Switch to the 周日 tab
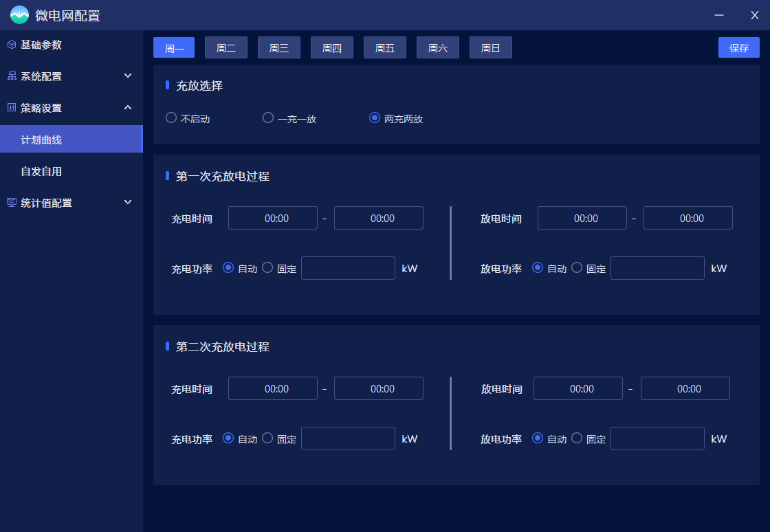 [x=490, y=47]
